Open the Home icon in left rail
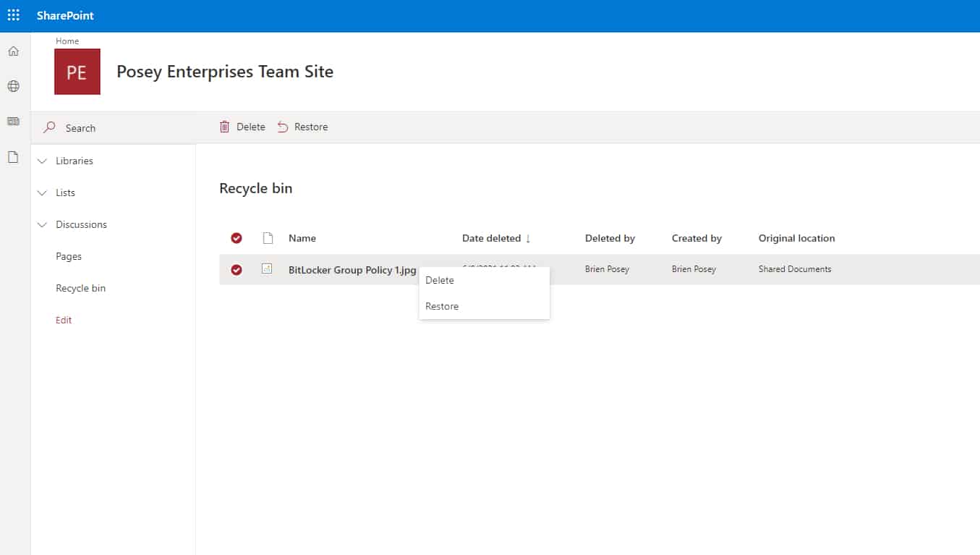 coord(14,51)
